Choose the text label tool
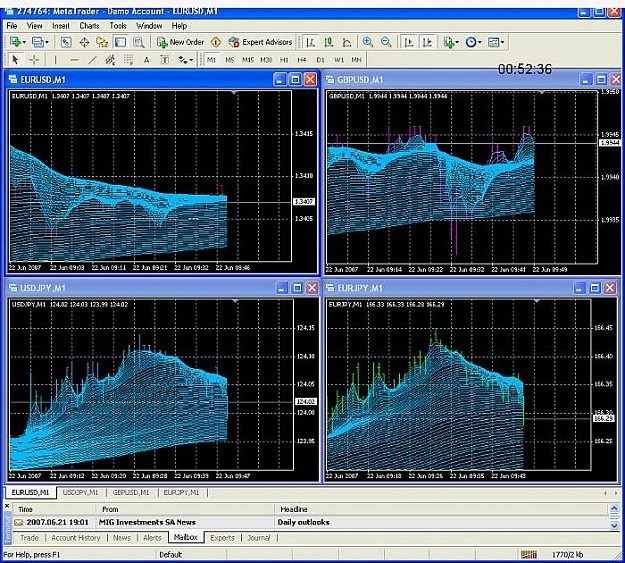Viewport: 625px width, 563px height. [x=146, y=60]
